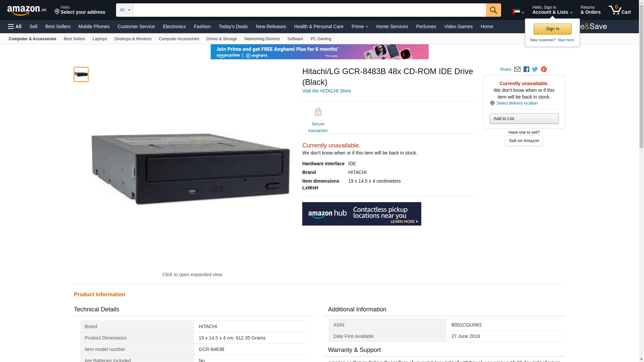The height and width of the screenshot is (362, 644).
Task: Select the product thumbnail image
Action: [81, 74]
